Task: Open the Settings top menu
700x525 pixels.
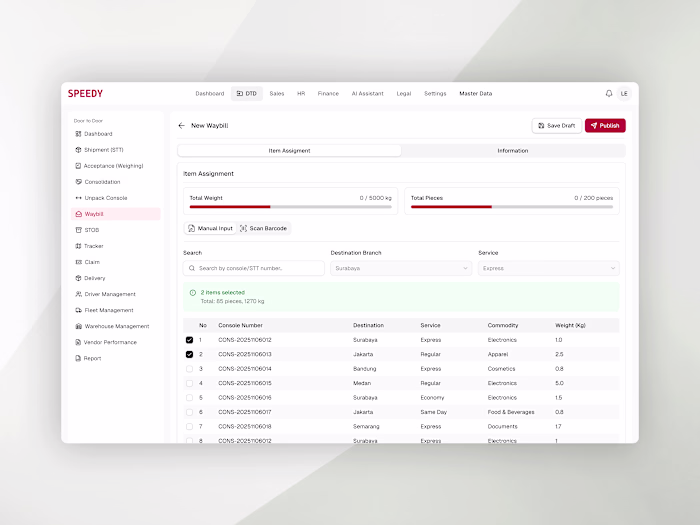Action: 435,94
